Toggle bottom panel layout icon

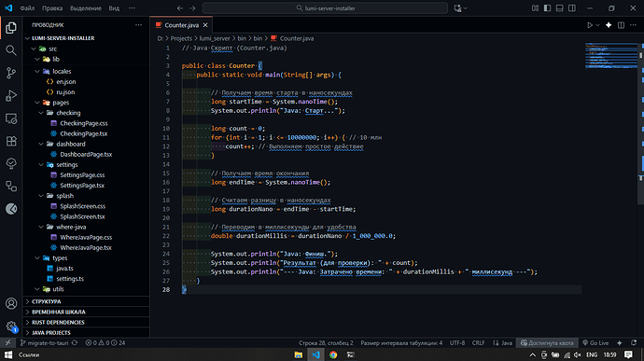coord(559,7)
